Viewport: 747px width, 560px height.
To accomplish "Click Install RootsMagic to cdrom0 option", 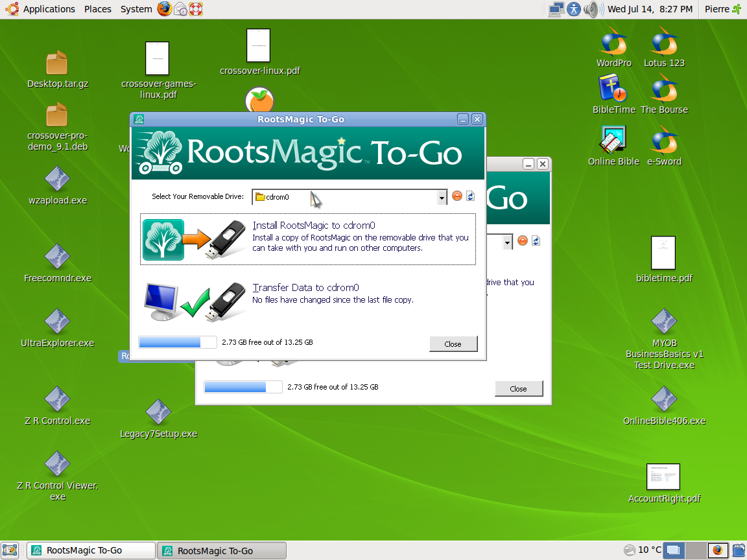I will 308,239.
